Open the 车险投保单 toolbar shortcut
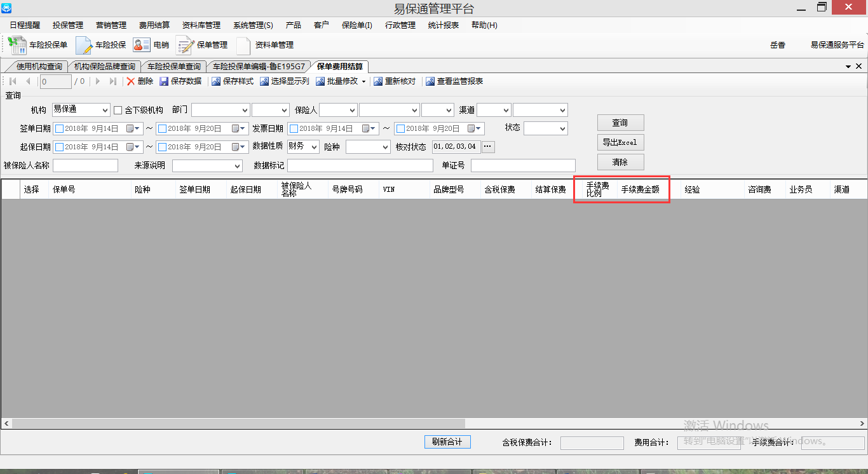 click(38, 45)
